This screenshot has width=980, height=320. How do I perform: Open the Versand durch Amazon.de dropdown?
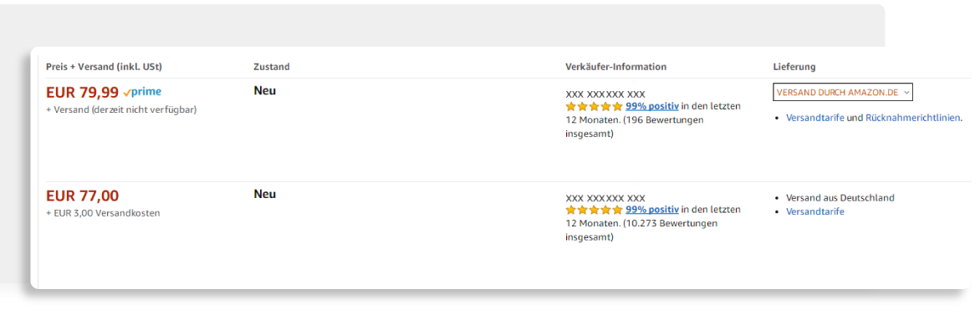pyautogui.click(x=843, y=92)
